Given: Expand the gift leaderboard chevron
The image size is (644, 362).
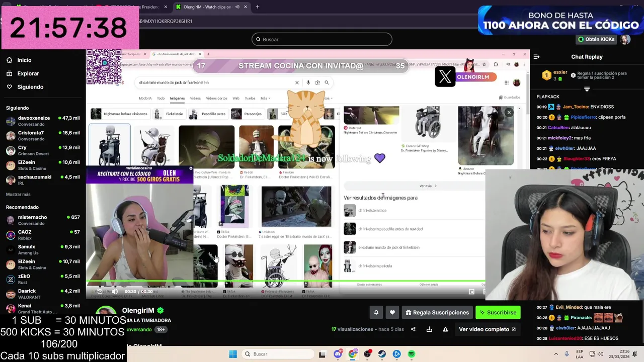Looking at the screenshot, I should (587, 89).
